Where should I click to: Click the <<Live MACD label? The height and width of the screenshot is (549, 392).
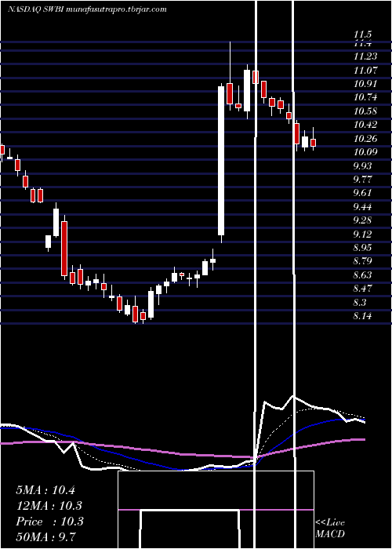point(330,529)
